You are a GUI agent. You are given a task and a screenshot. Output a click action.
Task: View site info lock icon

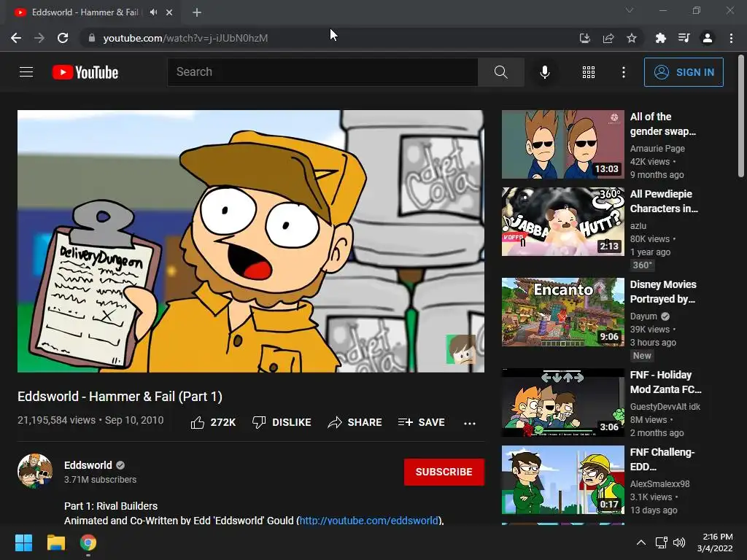pos(91,38)
